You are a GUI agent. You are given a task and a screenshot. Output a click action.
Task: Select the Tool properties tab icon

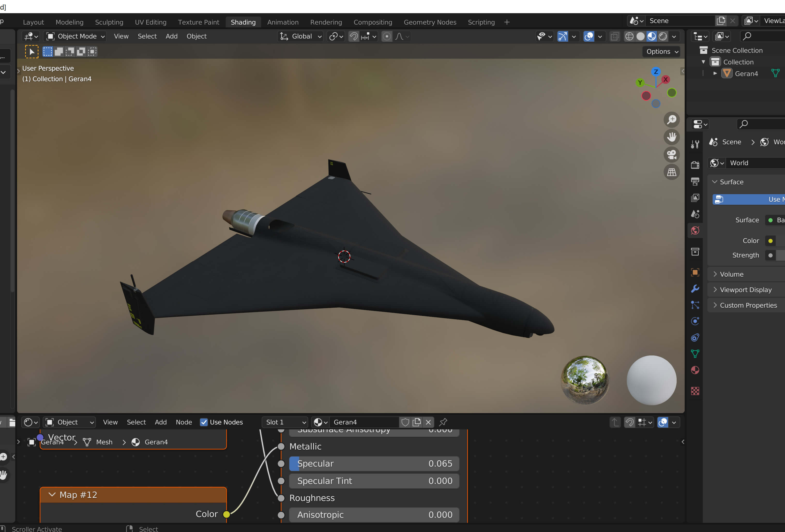point(695,144)
